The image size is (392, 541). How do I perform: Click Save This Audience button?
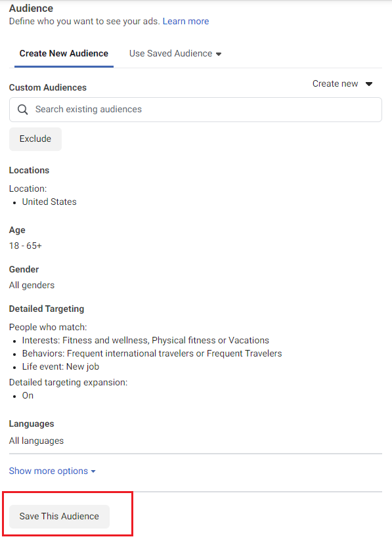point(59,517)
